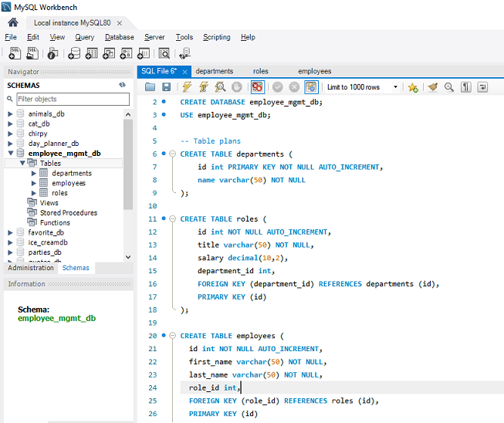
Task: Switch to the roles tab
Action: (260, 71)
